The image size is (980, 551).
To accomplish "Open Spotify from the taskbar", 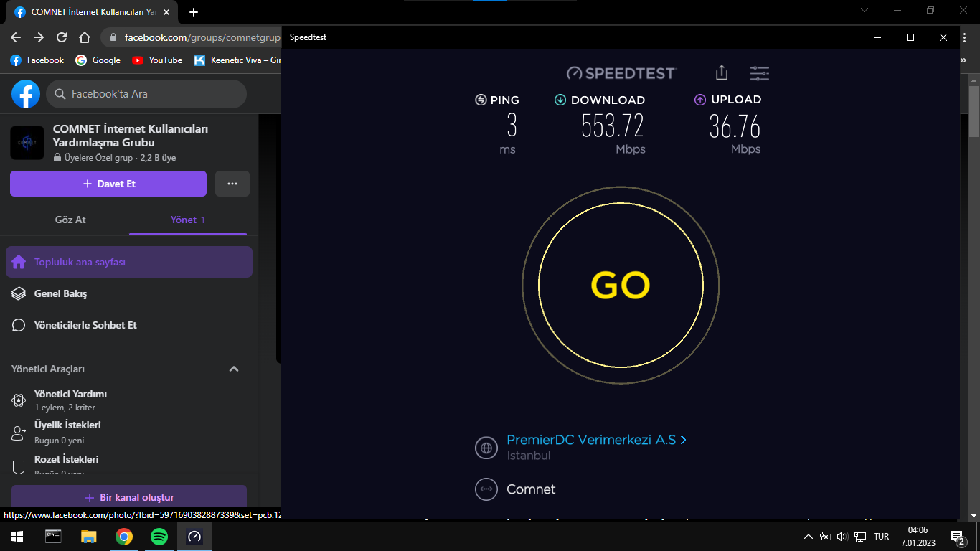I will pos(159,536).
